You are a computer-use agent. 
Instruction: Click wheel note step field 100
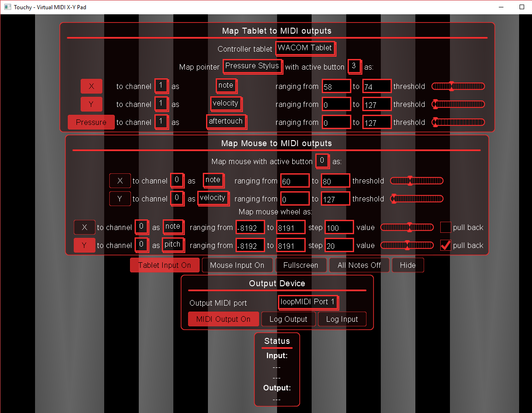click(340, 227)
